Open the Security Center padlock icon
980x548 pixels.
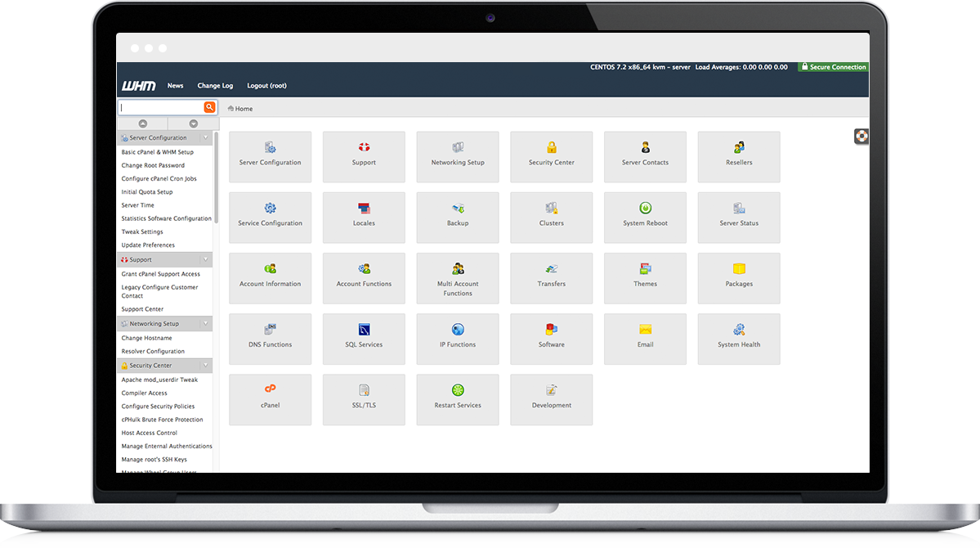point(552,148)
